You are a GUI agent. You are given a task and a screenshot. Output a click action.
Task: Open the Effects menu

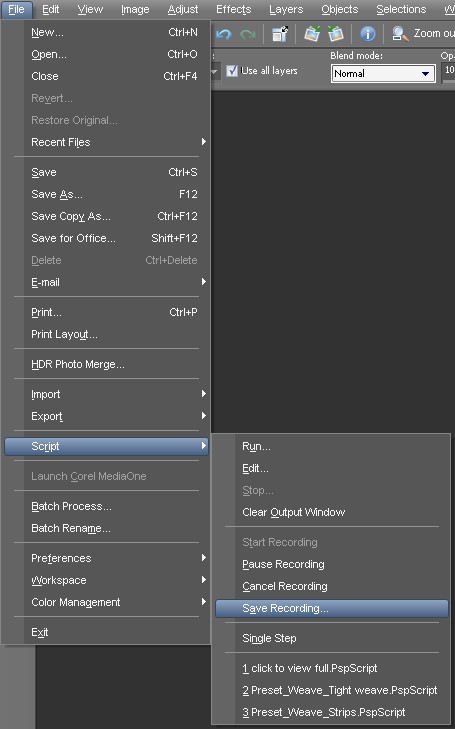[x=233, y=9]
